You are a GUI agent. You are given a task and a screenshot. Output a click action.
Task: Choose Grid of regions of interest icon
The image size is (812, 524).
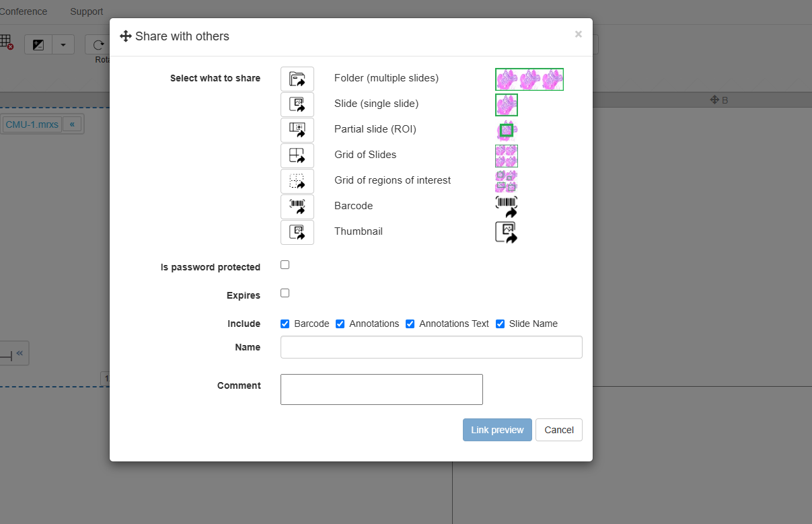297,181
